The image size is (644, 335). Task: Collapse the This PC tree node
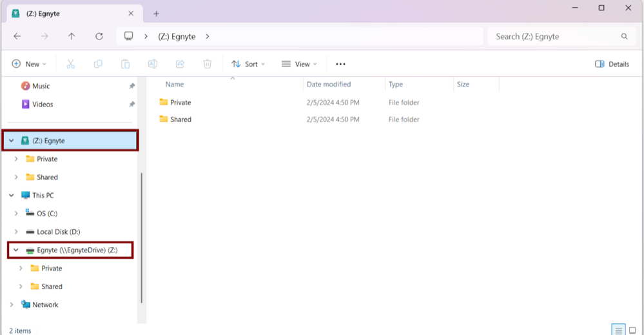tap(12, 195)
